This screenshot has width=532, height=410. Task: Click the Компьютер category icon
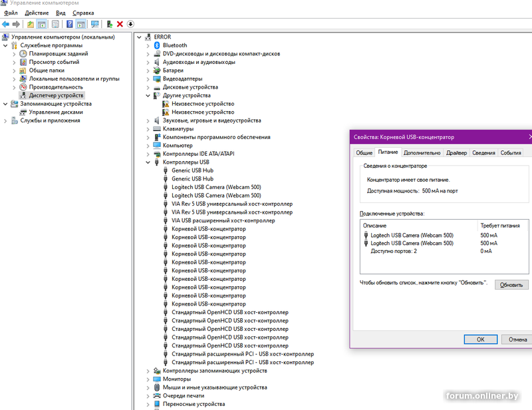click(157, 145)
